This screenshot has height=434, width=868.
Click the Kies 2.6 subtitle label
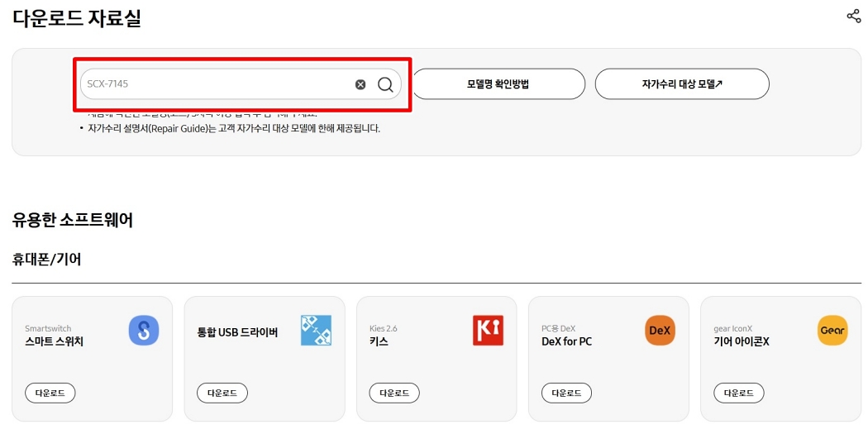click(x=383, y=328)
